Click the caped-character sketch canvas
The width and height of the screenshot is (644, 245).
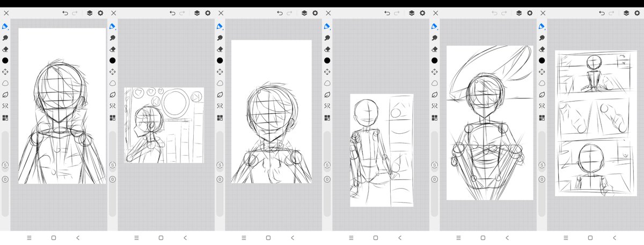(62, 106)
